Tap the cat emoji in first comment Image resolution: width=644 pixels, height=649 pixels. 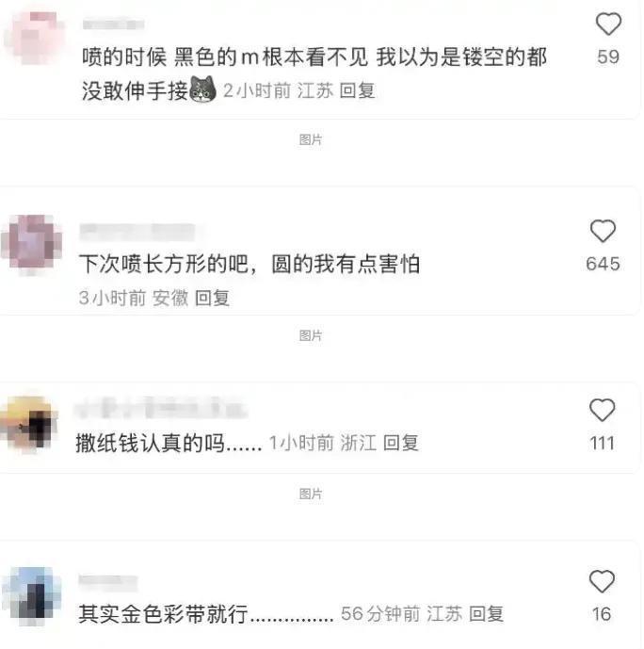tap(202, 89)
